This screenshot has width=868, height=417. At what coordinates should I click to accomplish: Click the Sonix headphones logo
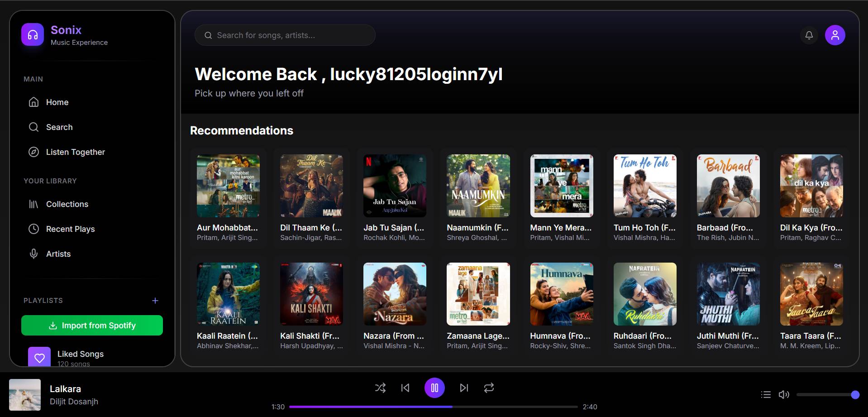(33, 35)
